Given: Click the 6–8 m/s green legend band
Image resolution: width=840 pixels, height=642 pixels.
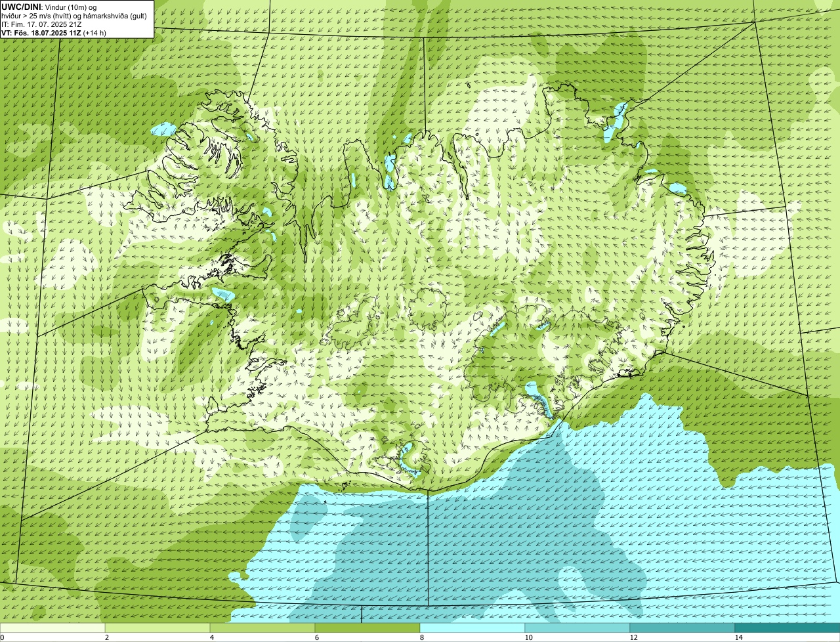Looking at the screenshot, I should pos(367,628).
